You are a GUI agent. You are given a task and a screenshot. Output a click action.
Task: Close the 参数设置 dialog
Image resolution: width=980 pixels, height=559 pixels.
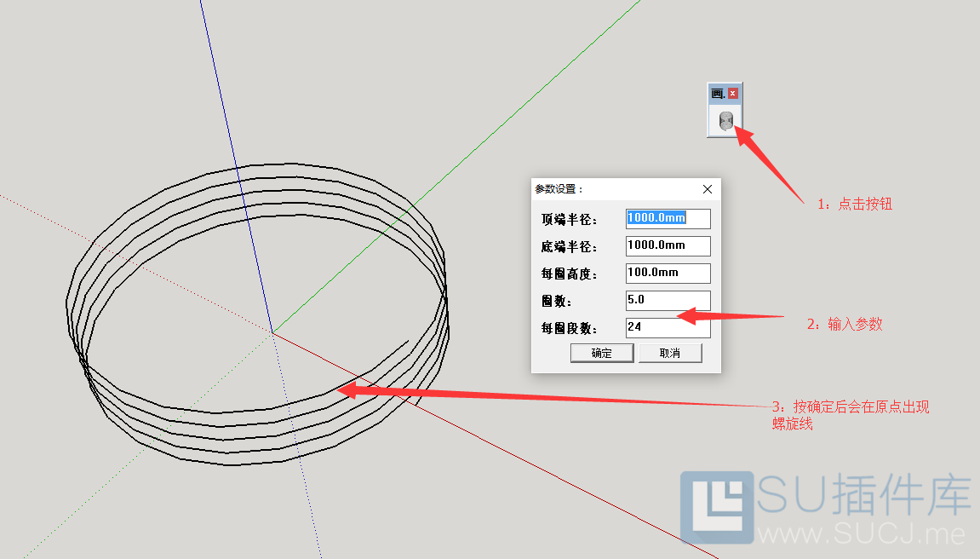[707, 189]
